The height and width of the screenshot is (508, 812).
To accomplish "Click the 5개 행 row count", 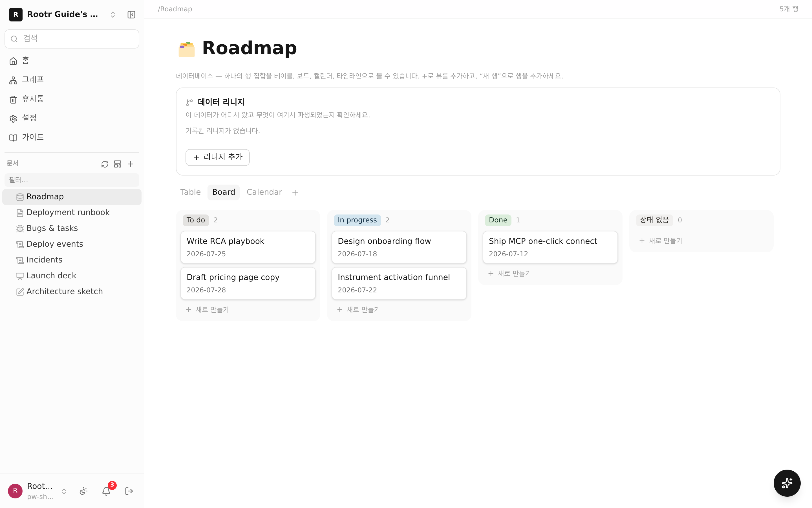I will click(x=789, y=9).
